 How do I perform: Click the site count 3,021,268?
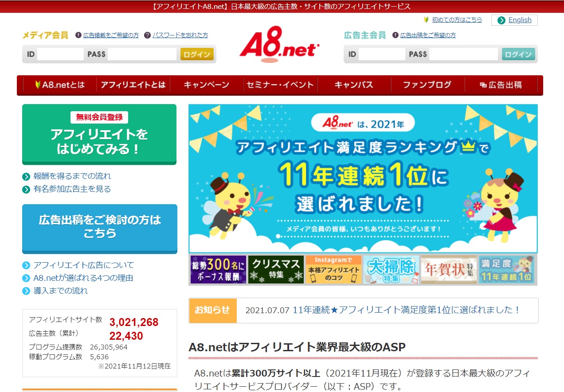[x=134, y=322]
